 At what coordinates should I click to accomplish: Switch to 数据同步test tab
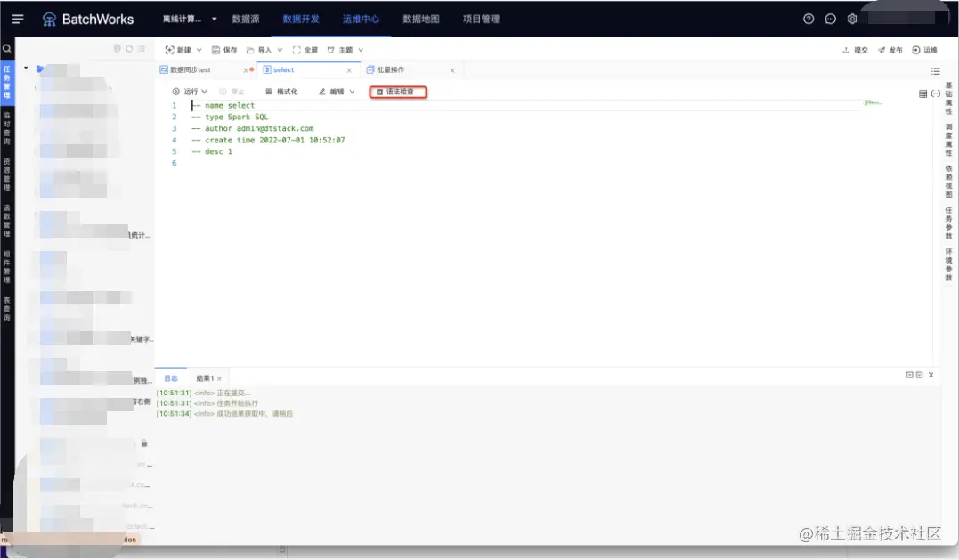(x=191, y=69)
